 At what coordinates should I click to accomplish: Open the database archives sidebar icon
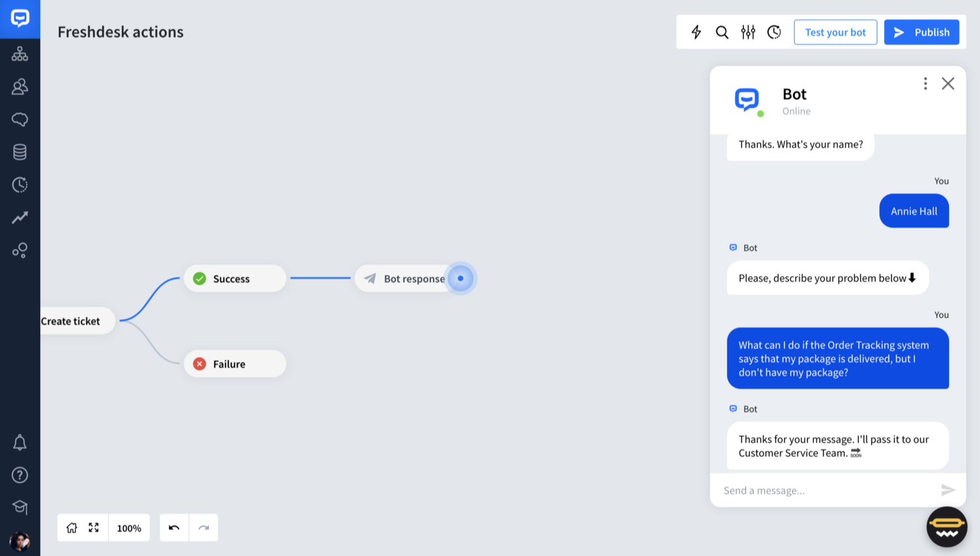(x=20, y=152)
